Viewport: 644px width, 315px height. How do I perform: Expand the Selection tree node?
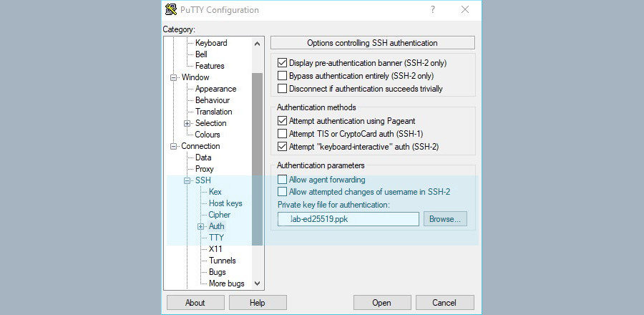click(187, 123)
